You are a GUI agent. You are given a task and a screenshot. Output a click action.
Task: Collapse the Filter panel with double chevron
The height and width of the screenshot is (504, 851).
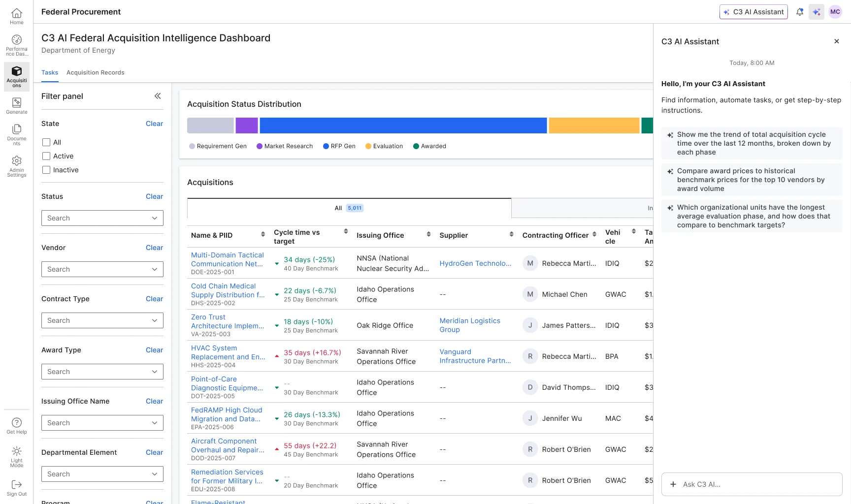[x=158, y=96]
